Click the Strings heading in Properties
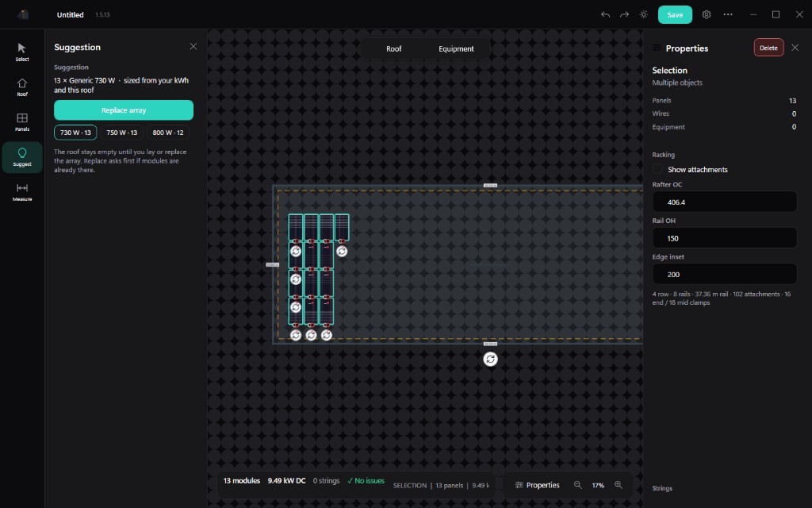 click(662, 488)
